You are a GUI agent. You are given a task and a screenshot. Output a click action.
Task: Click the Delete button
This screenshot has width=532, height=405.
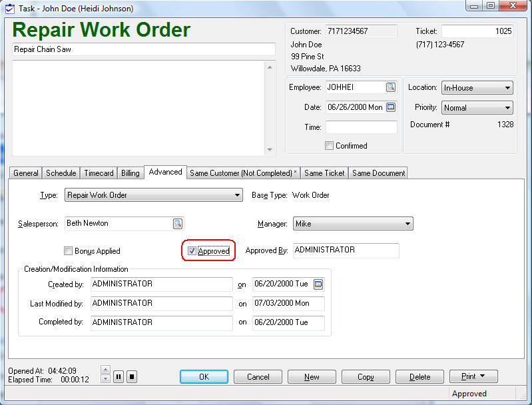point(419,377)
